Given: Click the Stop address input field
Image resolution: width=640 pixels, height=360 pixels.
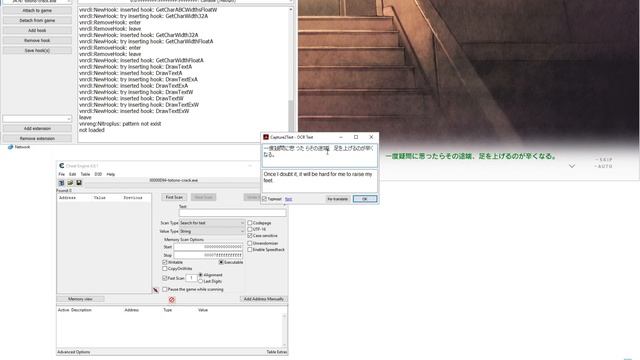Looking at the screenshot, I should 208,255.
